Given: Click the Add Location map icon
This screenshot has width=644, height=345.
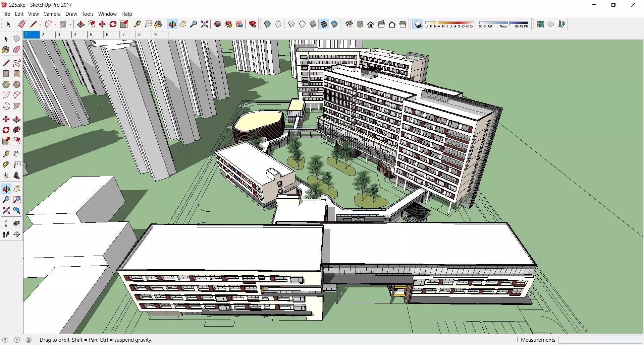Looking at the screenshot, I should point(540,24).
